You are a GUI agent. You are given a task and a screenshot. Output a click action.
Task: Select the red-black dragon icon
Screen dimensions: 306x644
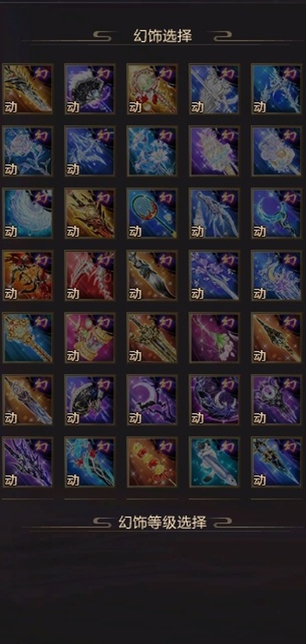[28, 275]
